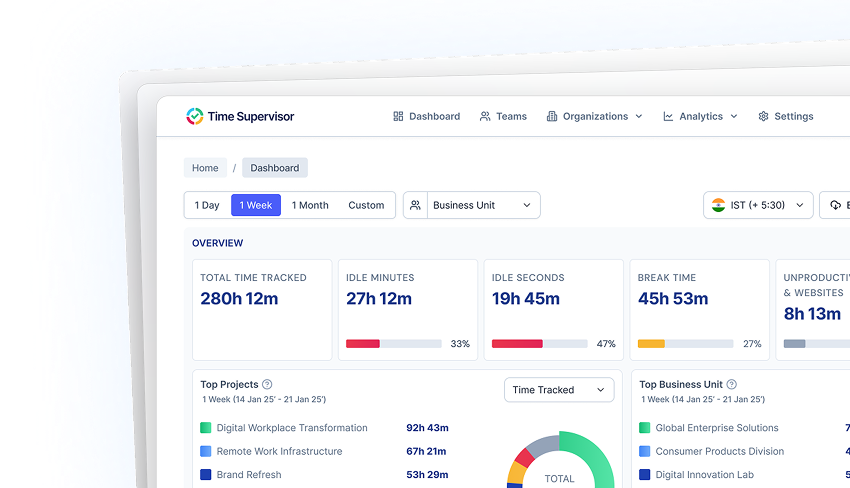Click the Analytics chart icon
This screenshot has height=488, width=850.
point(668,116)
